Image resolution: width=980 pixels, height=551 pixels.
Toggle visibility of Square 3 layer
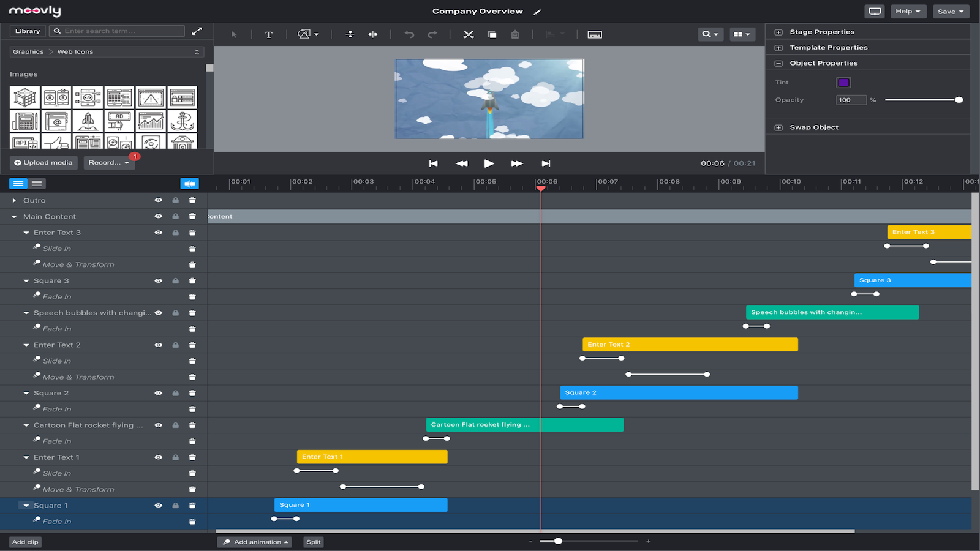tap(159, 281)
